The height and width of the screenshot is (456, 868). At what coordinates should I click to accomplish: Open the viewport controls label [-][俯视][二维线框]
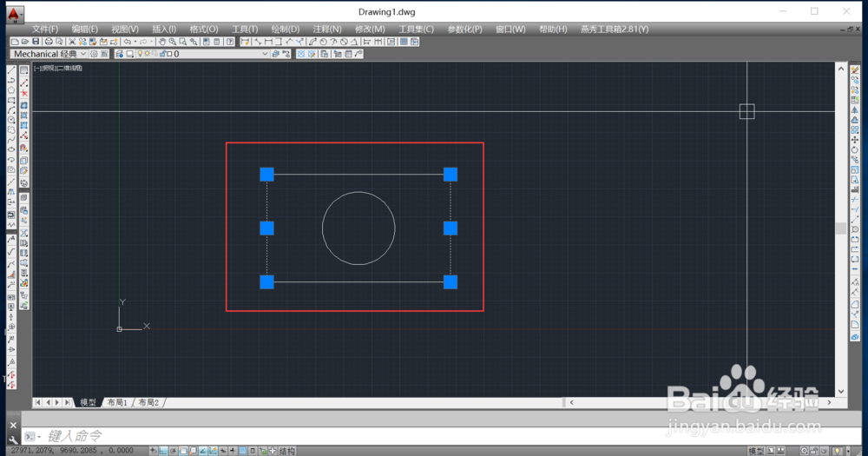[58, 68]
